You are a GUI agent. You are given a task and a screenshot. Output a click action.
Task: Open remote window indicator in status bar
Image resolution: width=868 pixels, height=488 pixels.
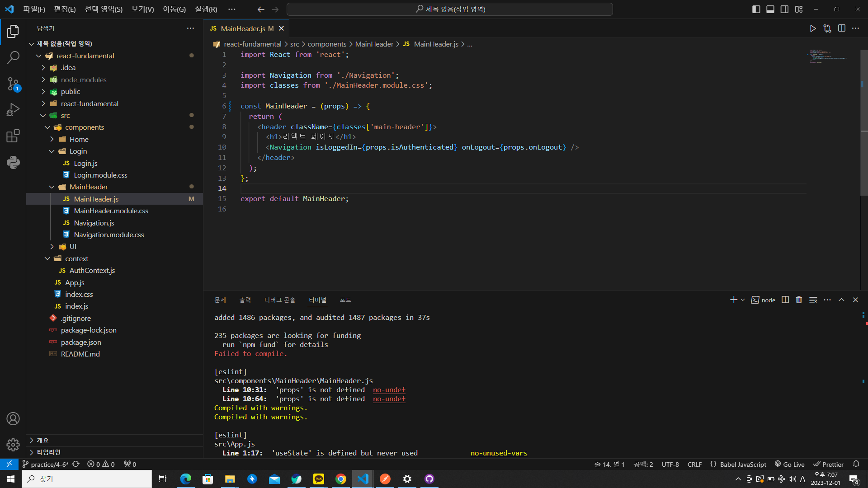click(x=9, y=464)
